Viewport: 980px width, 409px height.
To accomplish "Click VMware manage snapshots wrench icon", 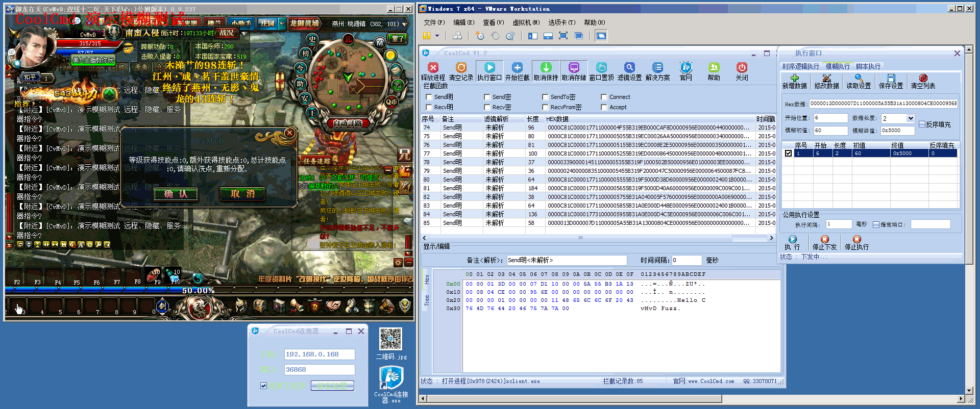I will point(510,36).
